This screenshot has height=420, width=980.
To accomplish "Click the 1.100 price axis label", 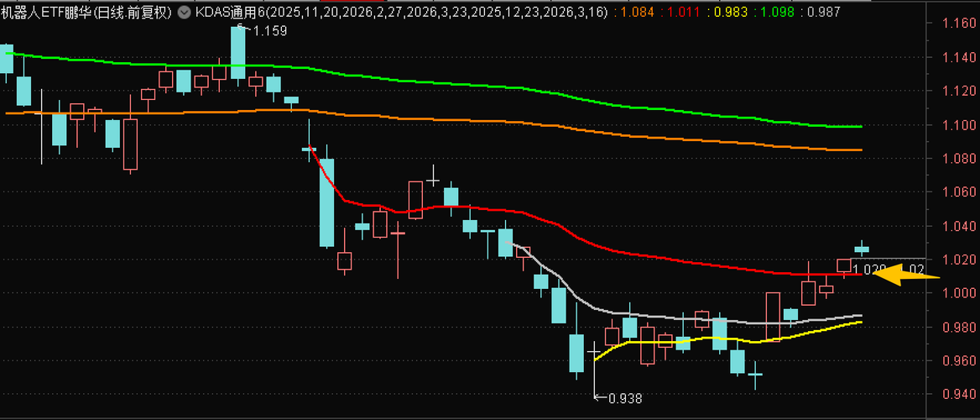I will (958, 125).
